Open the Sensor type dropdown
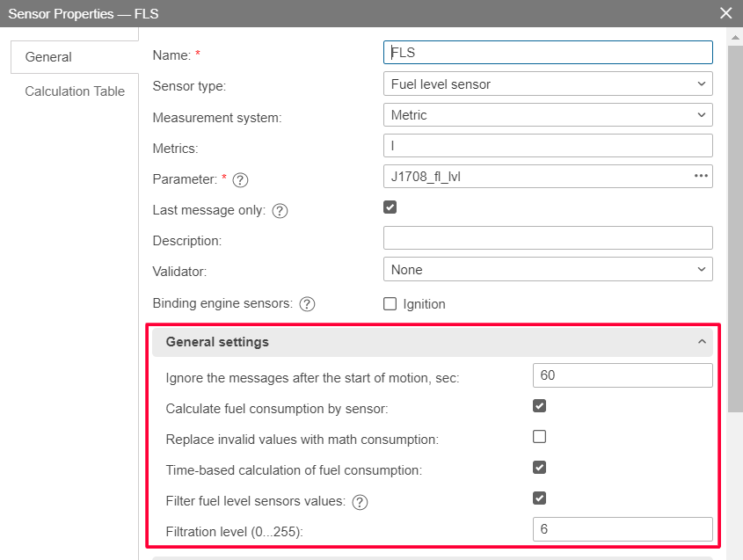Screen dimensions: 743x560 [548, 84]
